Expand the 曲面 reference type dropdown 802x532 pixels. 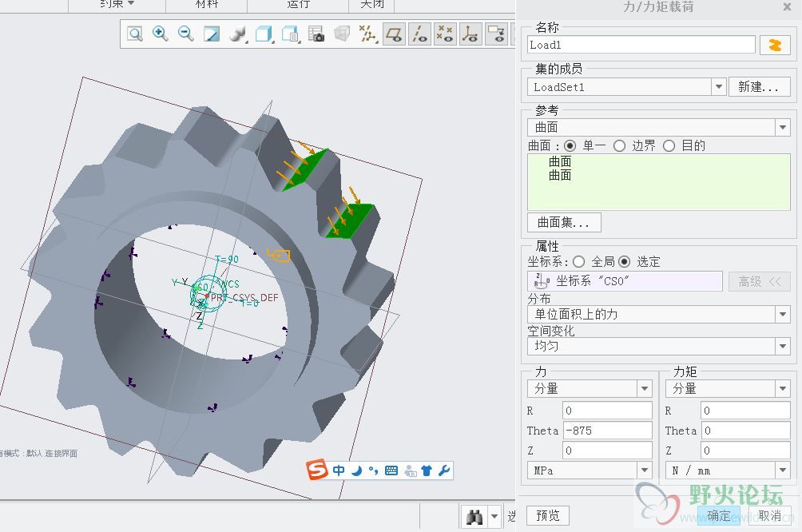click(x=783, y=127)
